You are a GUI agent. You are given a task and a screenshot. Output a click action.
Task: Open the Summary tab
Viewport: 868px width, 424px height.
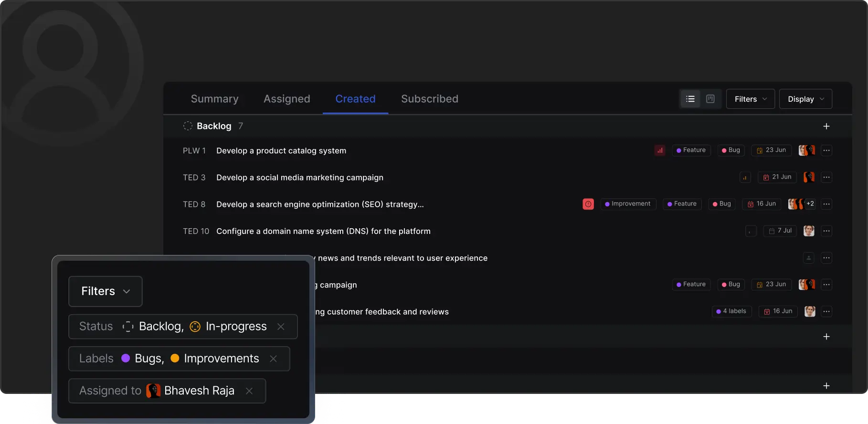(x=214, y=99)
